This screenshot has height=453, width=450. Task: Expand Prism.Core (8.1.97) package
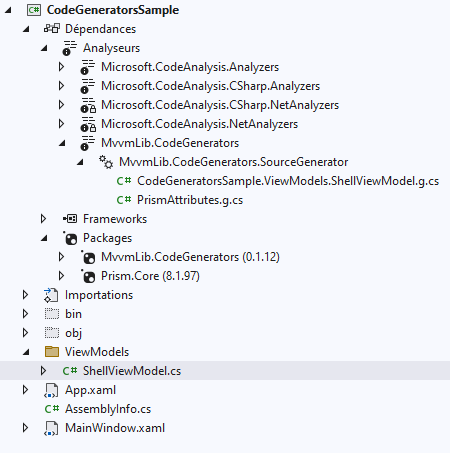point(61,276)
